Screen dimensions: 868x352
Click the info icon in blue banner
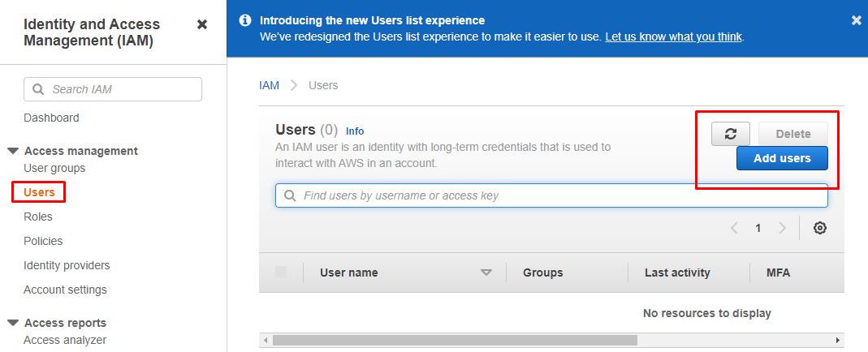[x=244, y=20]
